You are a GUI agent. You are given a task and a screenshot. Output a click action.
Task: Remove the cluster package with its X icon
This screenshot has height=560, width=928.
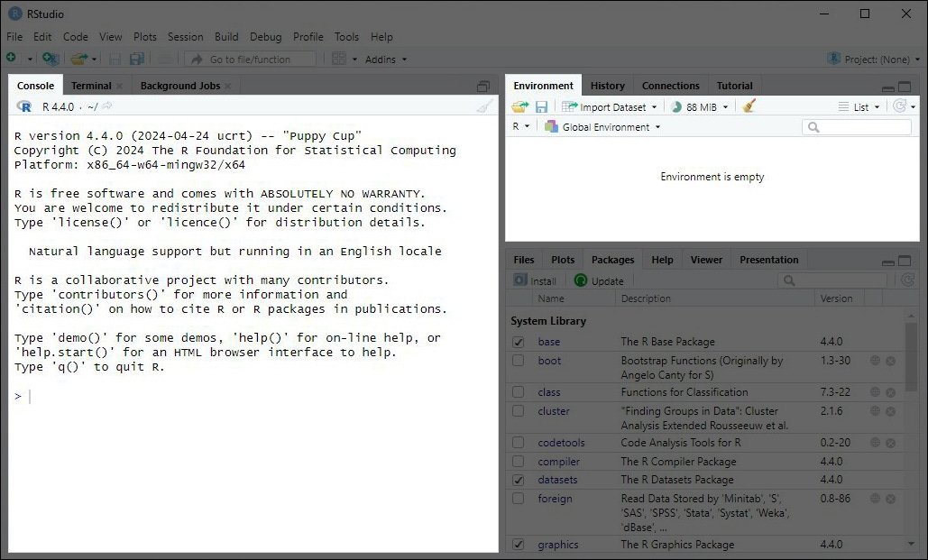point(891,411)
